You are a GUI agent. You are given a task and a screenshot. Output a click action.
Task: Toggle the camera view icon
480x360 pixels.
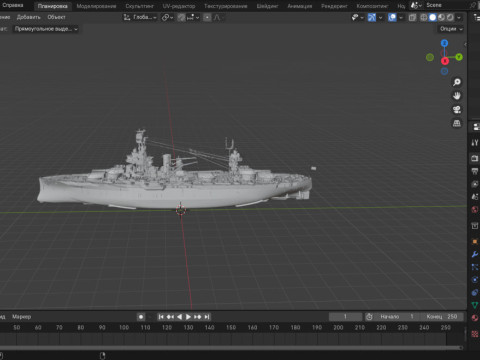457,110
